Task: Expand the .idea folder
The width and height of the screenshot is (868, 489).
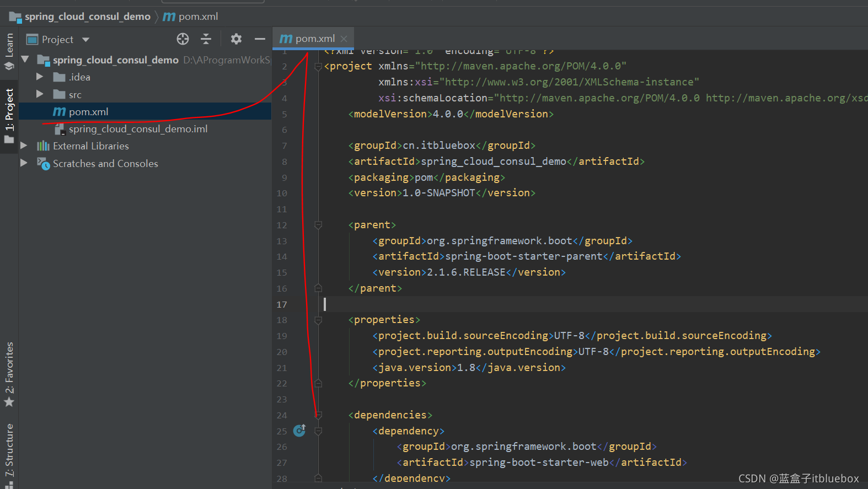Action: coord(39,77)
